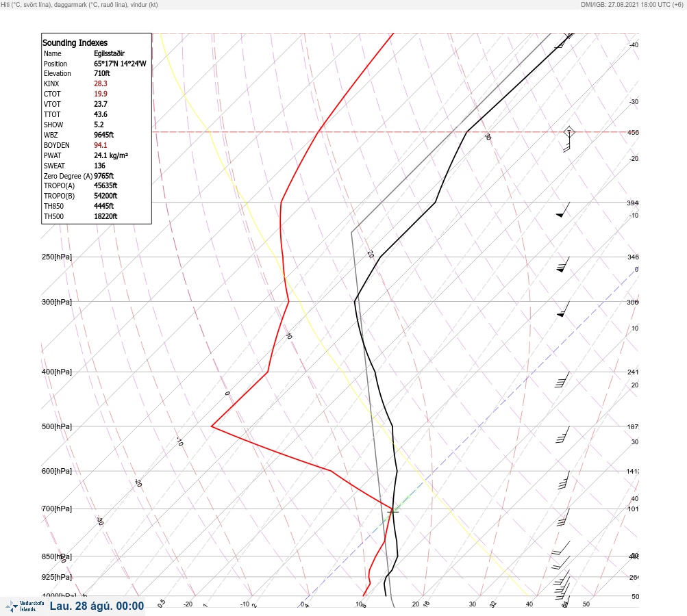Click the 'KINX' index label
Screen dimensions: 687x616
tap(51, 84)
